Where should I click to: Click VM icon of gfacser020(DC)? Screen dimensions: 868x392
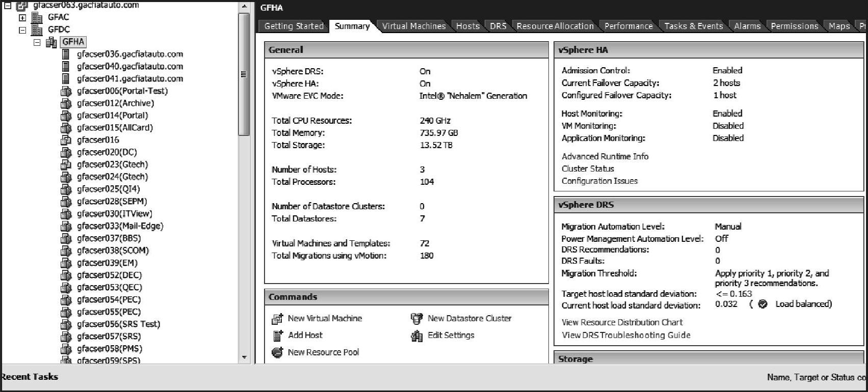(66, 152)
